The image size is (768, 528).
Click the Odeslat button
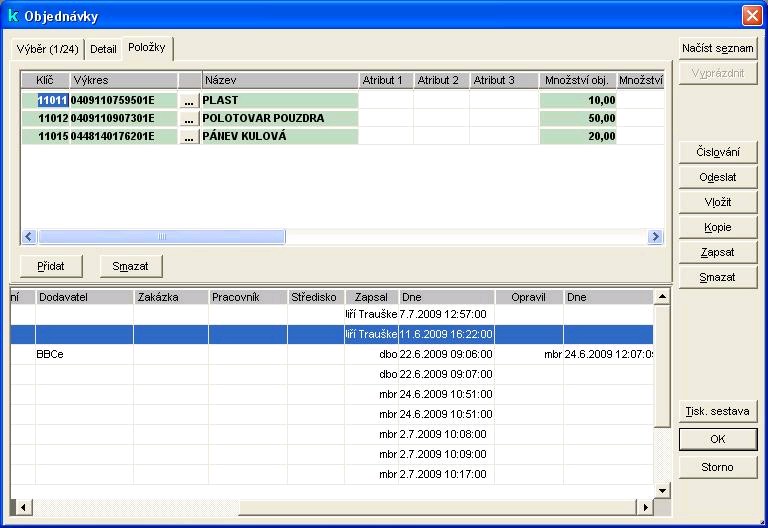pyautogui.click(x=718, y=177)
